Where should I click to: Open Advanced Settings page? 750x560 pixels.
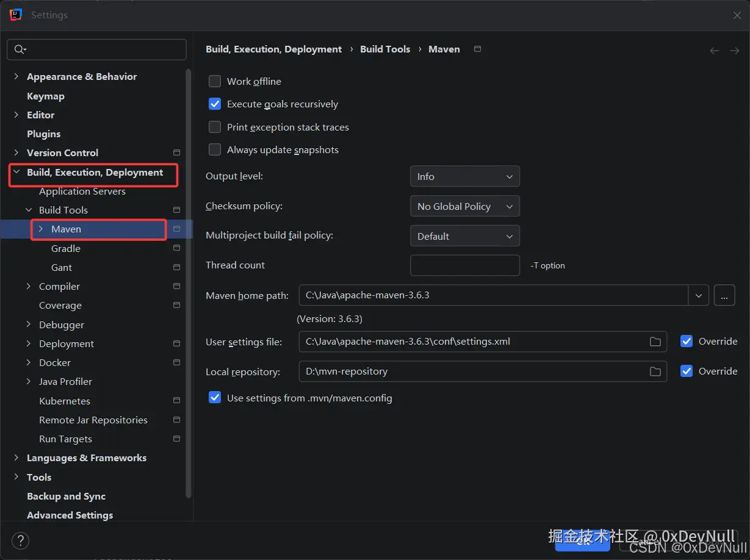click(x=70, y=515)
